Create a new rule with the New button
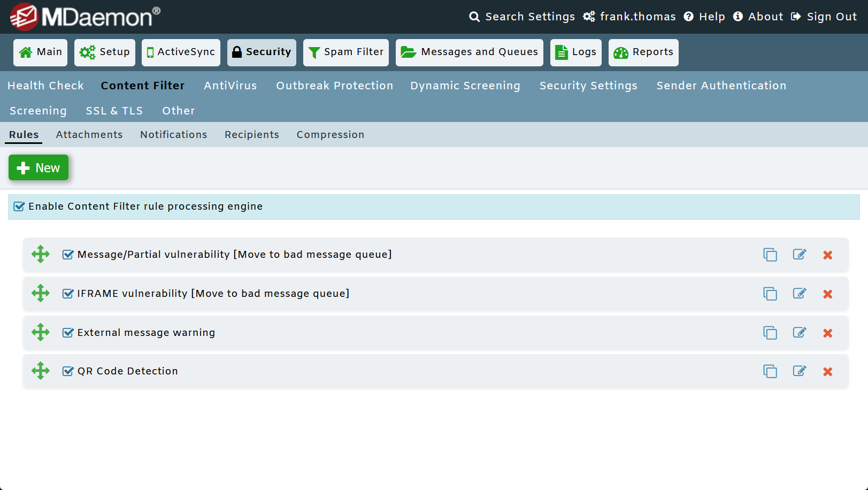Screen dimensions: 868x490 (x=38, y=167)
